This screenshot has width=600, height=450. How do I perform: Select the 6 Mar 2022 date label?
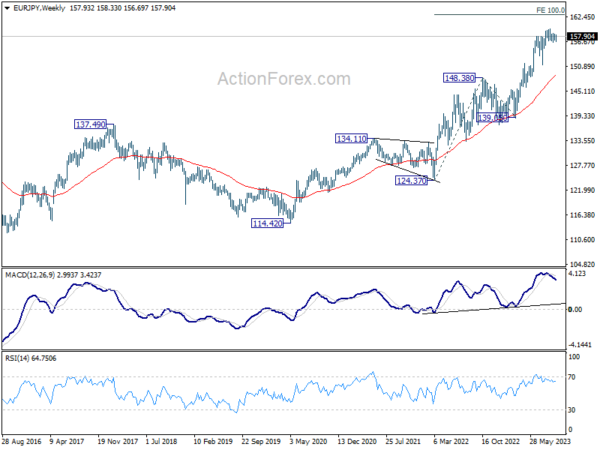click(x=452, y=442)
